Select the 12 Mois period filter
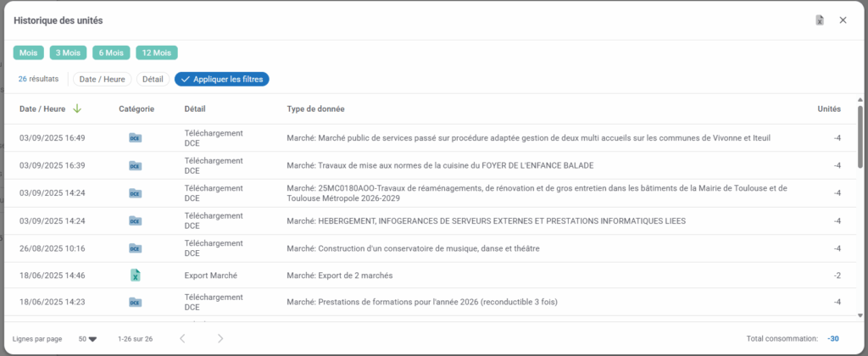Screen dimensions: 868x356 157,53
